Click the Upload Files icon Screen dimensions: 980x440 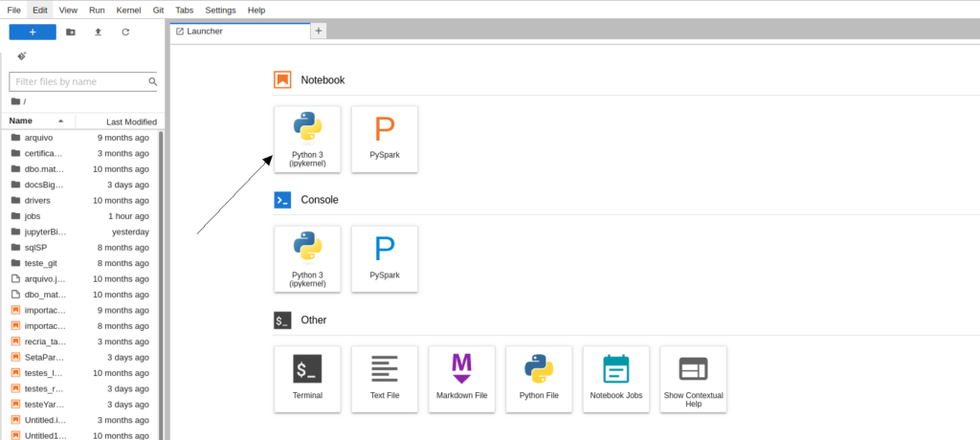(x=98, y=32)
